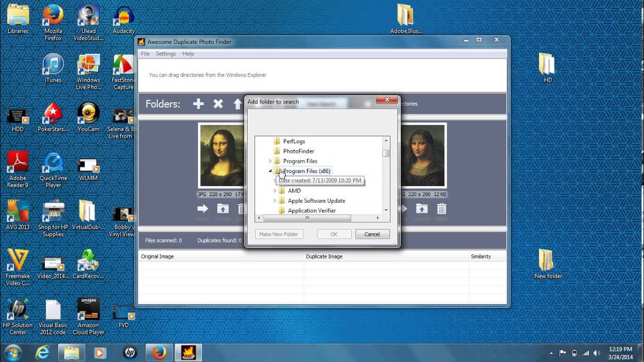The image size is (644, 362).
Task: Select the right Mona Lisa preview image
Action: coord(423,156)
